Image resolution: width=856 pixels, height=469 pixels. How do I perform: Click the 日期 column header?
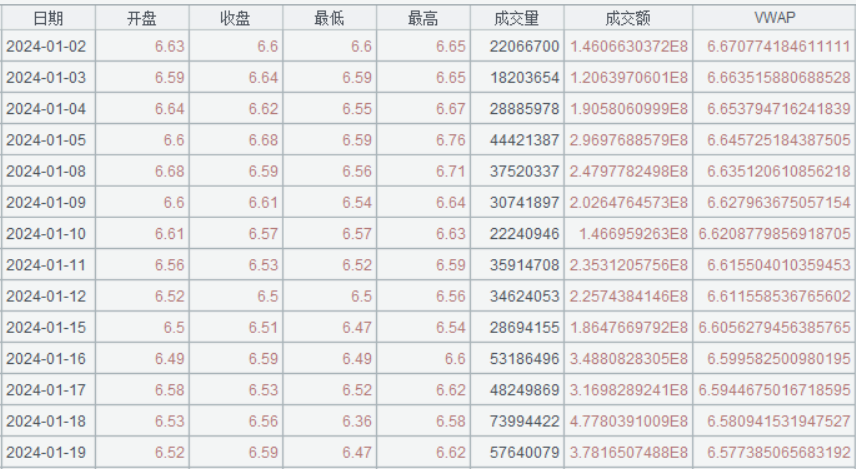click(48, 19)
